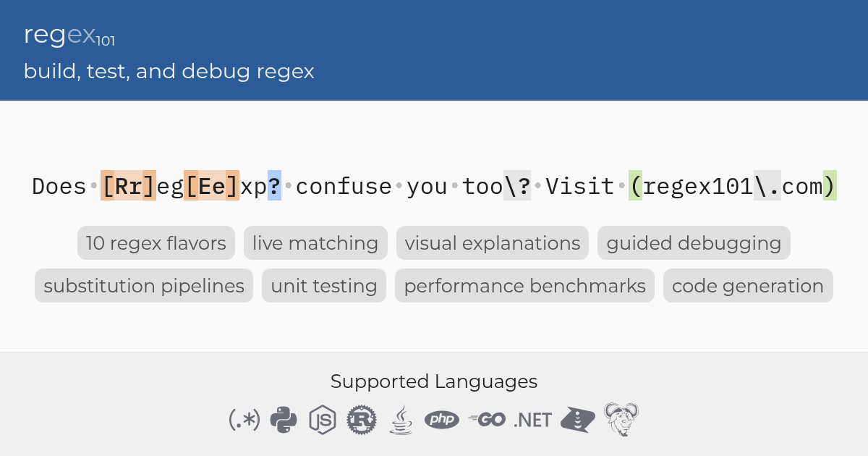868x456 pixels.
Task: Select the "live matching" tag
Action: [315, 243]
